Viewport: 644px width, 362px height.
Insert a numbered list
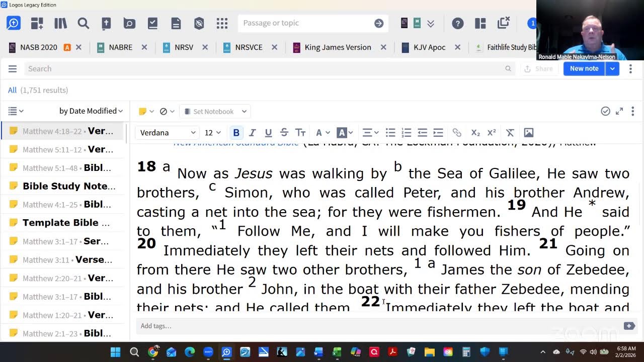(x=407, y=133)
